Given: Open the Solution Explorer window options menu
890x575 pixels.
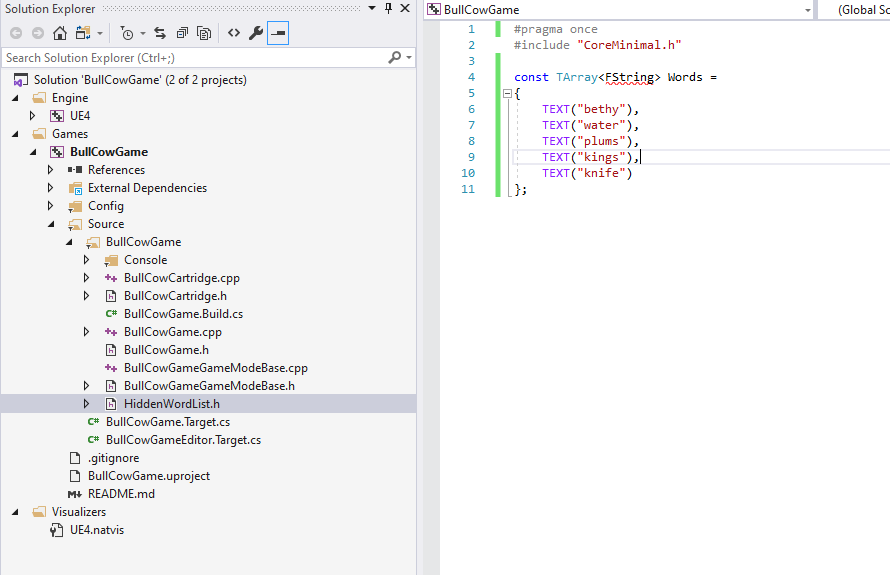Looking at the screenshot, I should pos(371,9).
